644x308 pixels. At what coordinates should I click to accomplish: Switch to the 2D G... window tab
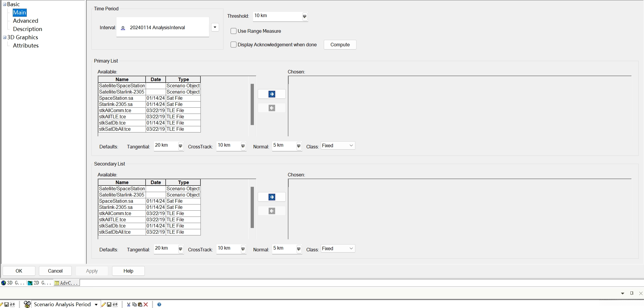pos(40,283)
